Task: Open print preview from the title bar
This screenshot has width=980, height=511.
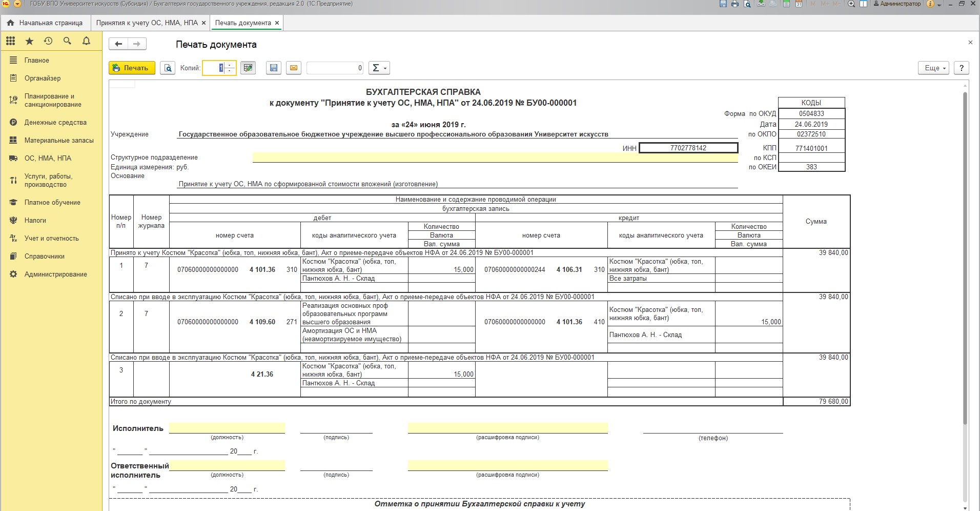Action: (747, 4)
